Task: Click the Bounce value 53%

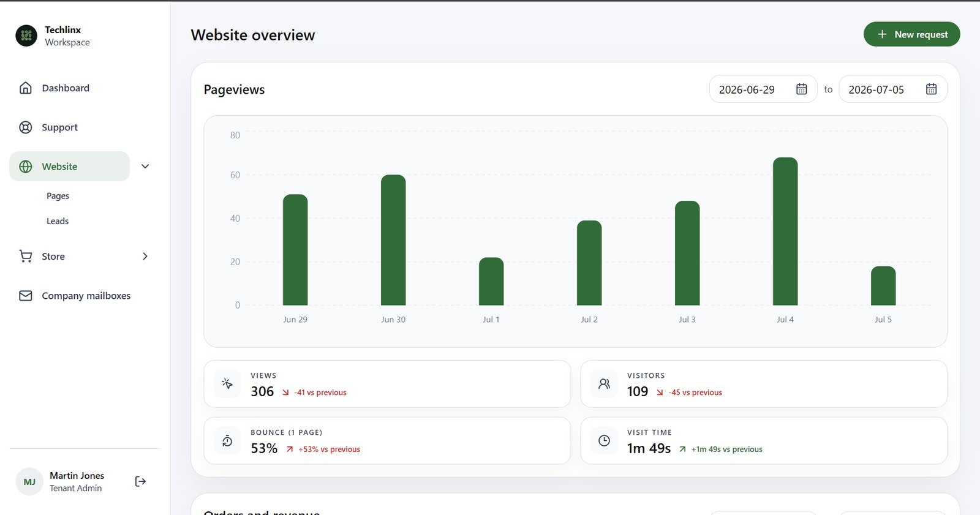Action: click(x=264, y=448)
